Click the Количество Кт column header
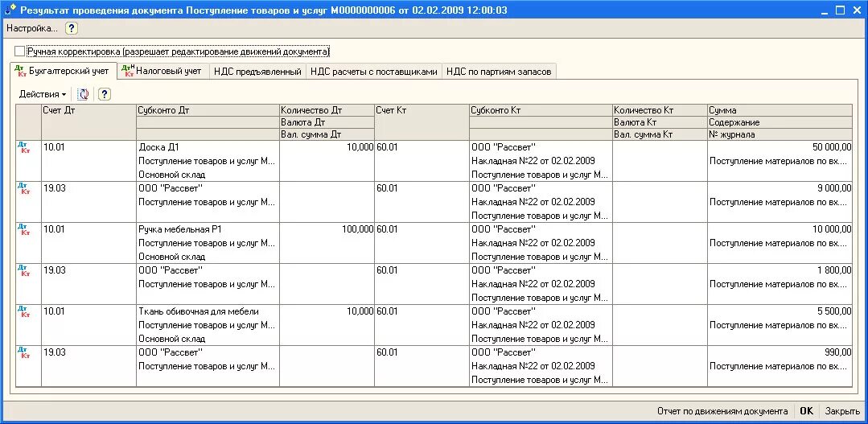 [660, 110]
